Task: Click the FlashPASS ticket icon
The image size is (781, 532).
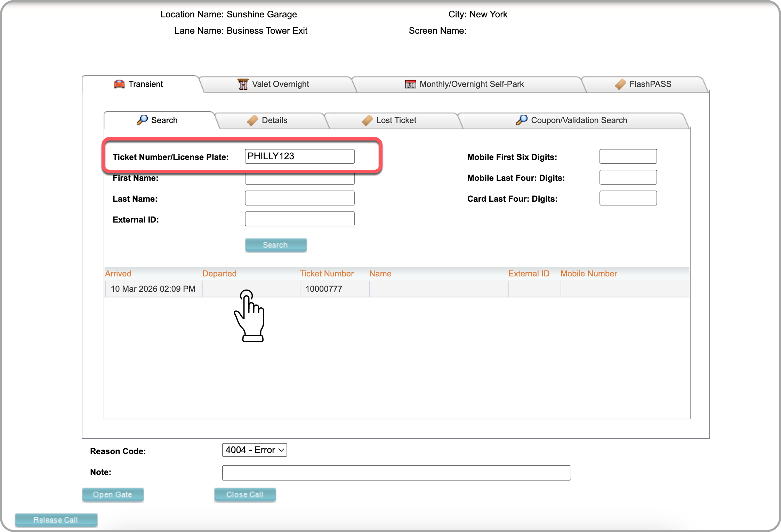Action: (x=620, y=84)
